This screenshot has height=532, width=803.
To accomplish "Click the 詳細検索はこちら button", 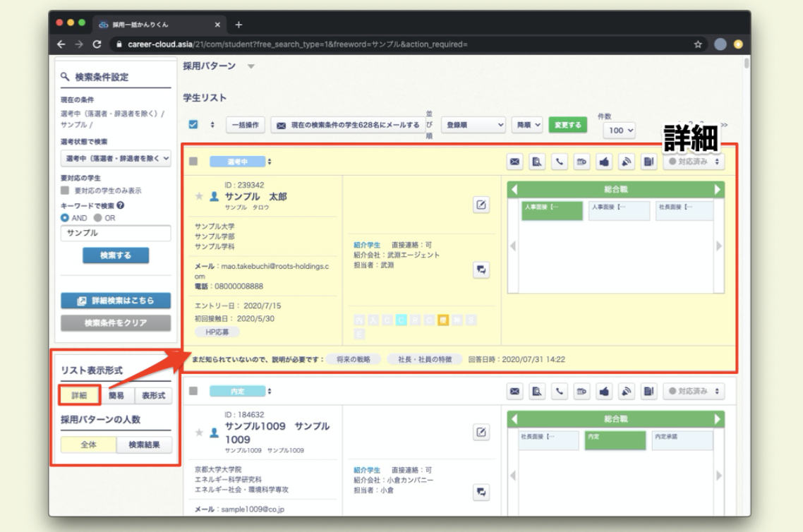I will pyautogui.click(x=116, y=301).
